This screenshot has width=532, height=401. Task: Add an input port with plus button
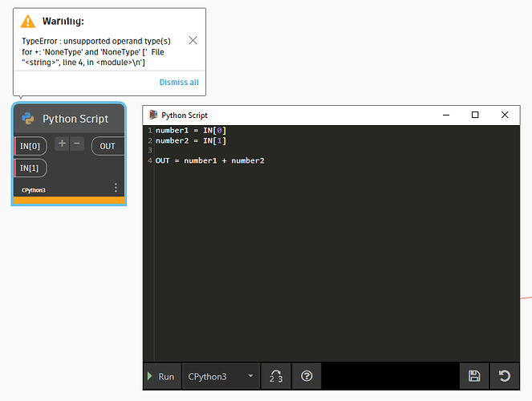pyautogui.click(x=62, y=144)
